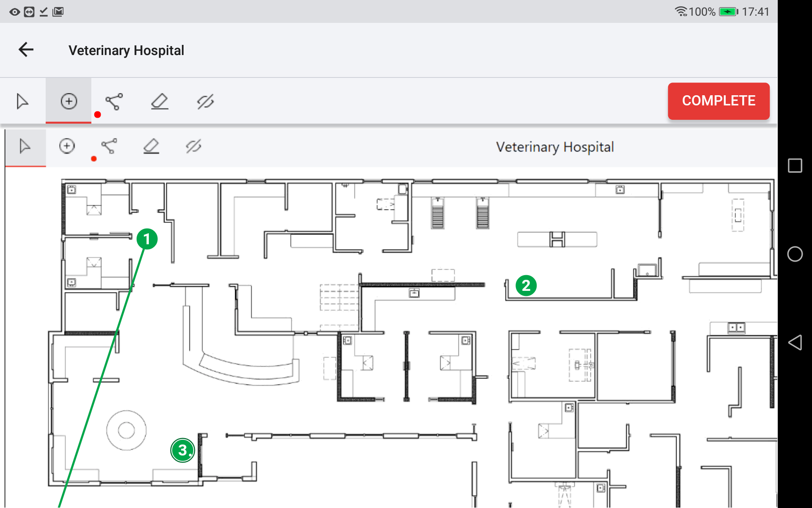The width and height of the screenshot is (812, 508).
Task: Tap the Android home circle button
Action: point(795,254)
